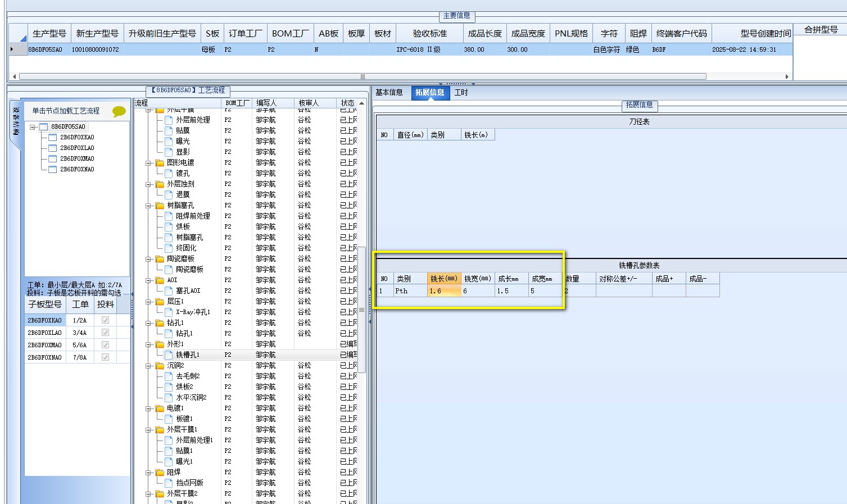Collapse the 图形电镀 process group
The width and height of the screenshot is (847, 504).
click(149, 163)
